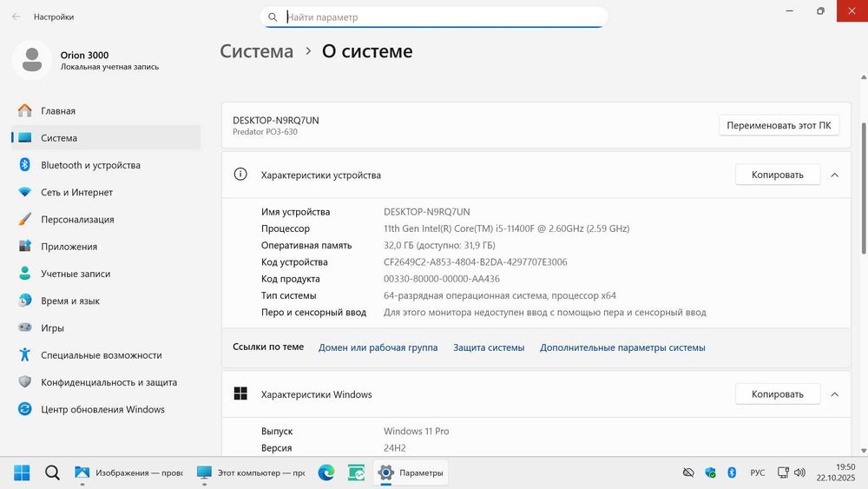The height and width of the screenshot is (489, 868).
Task: Click the Bluetooth tray icon
Action: [x=732, y=472]
